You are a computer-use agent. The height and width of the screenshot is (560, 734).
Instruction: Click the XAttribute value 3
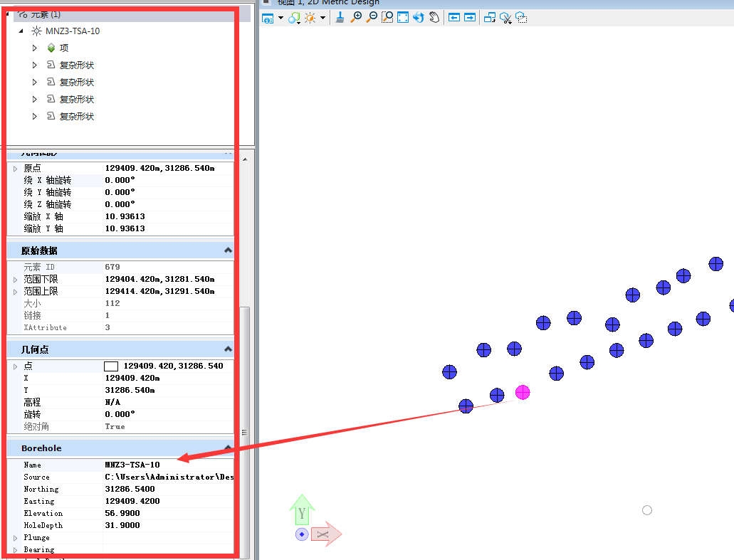tap(108, 328)
